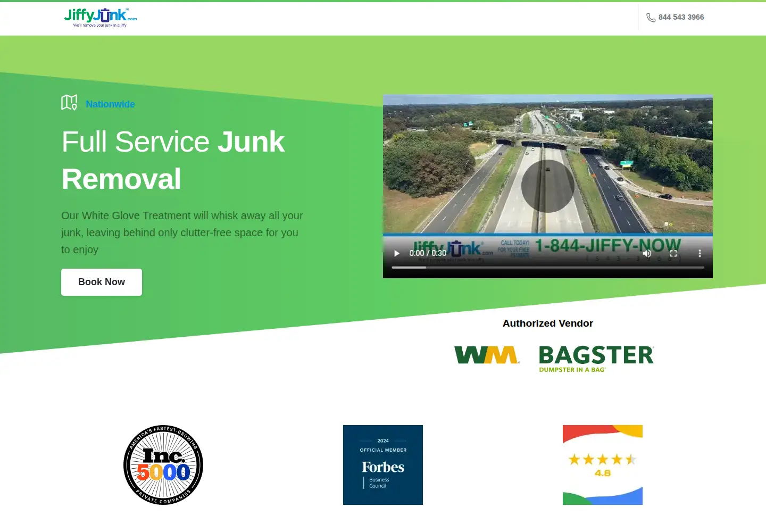The height and width of the screenshot is (532, 766).
Task: Open the video's three-dot options menu
Action: pos(700,253)
